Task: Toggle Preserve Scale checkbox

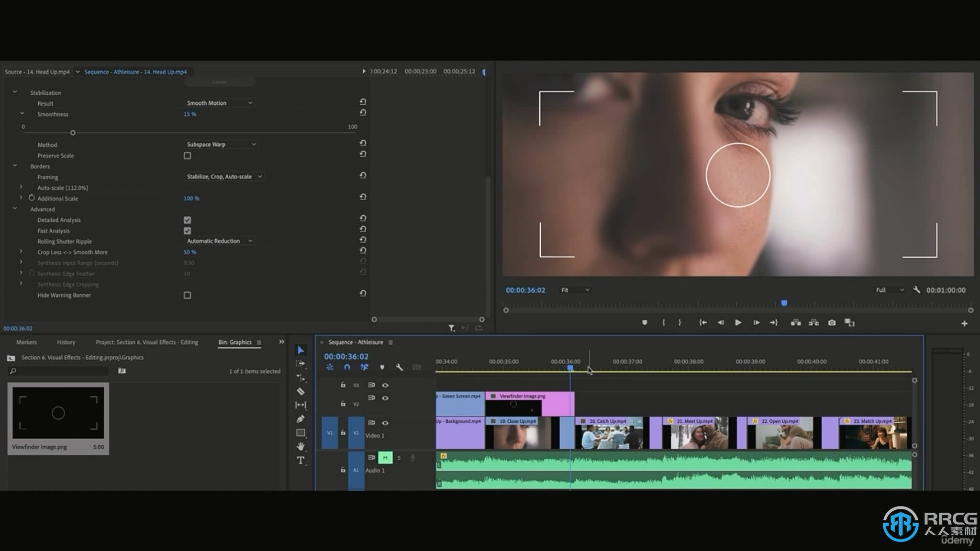Action: (x=187, y=155)
